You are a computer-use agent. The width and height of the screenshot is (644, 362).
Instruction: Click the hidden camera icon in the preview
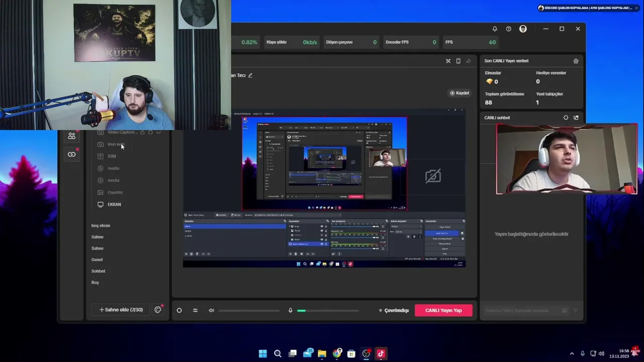coord(433,175)
